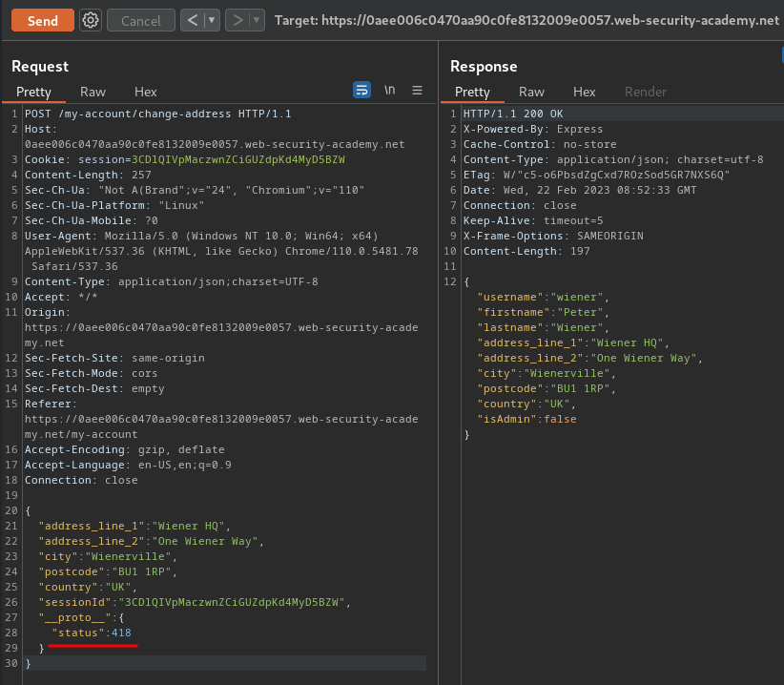Image resolution: width=784 pixels, height=685 pixels.
Task: Click session cookie value in Request
Action: (238, 159)
